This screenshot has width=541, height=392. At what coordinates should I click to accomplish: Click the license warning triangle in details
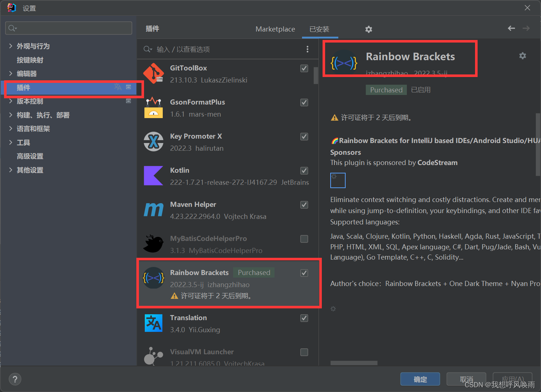[x=334, y=118]
